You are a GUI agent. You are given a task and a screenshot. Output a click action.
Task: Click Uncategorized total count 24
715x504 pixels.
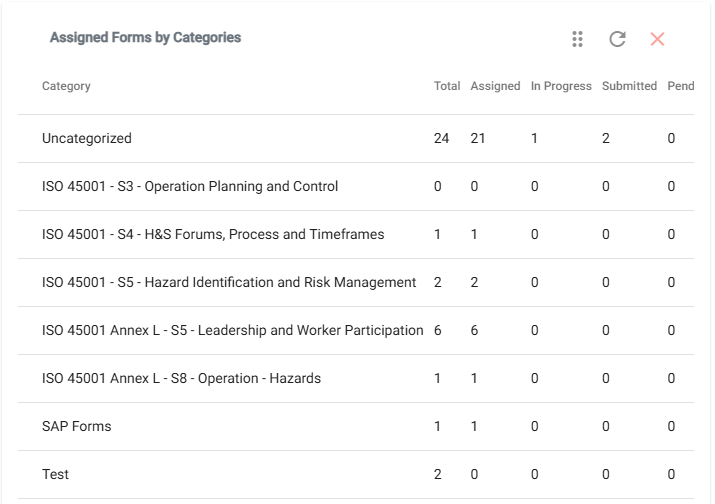[x=441, y=138]
